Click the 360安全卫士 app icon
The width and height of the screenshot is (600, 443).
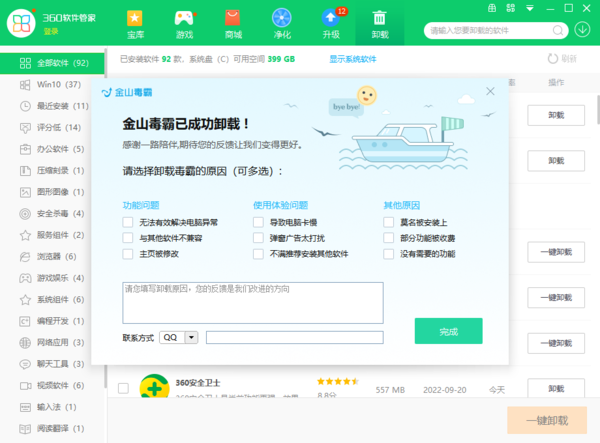point(155,386)
